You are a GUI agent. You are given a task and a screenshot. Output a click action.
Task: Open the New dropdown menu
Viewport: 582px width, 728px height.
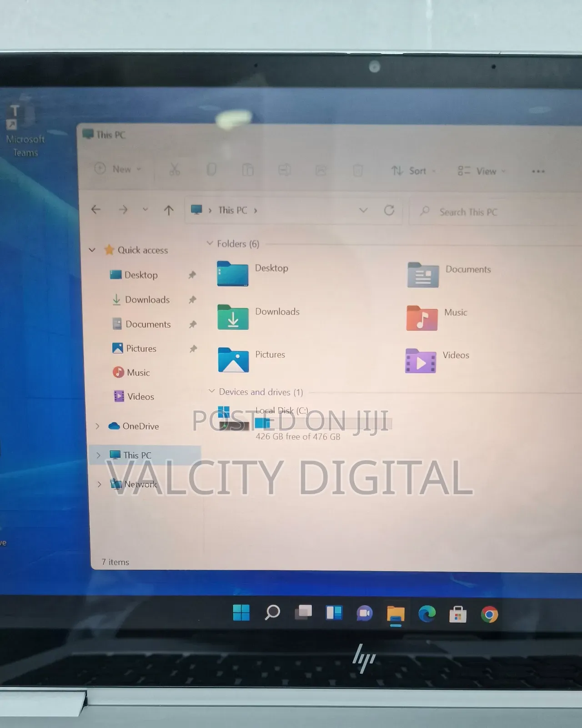point(118,169)
